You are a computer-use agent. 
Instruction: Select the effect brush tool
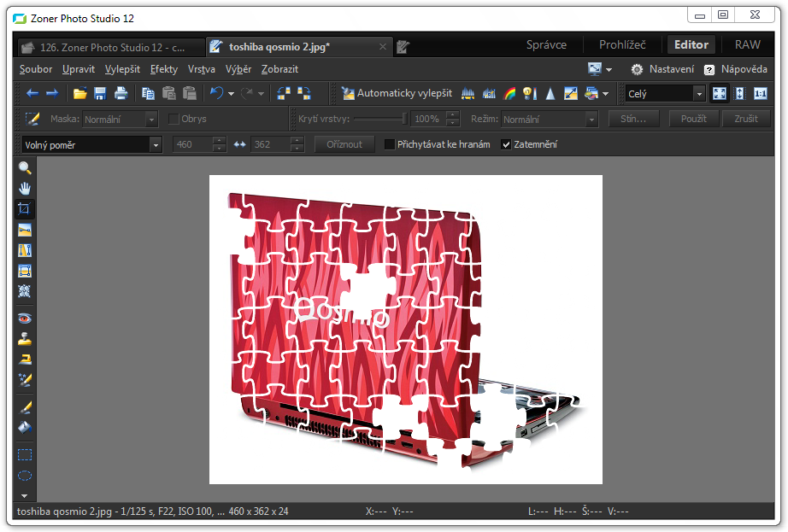[x=24, y=380]
